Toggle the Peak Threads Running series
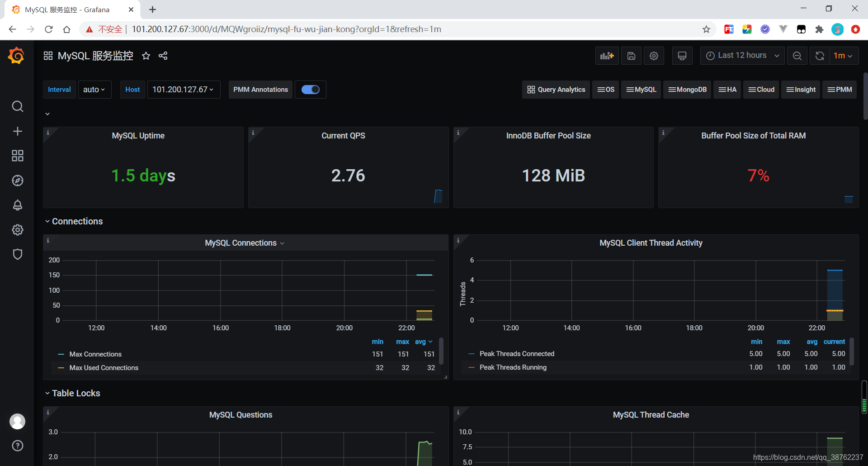 (513, 367)
